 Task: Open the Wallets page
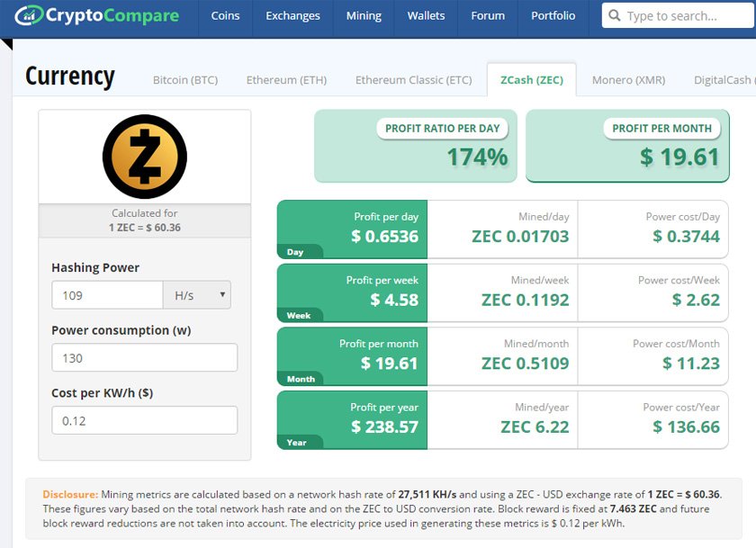[x=426, y=16]
